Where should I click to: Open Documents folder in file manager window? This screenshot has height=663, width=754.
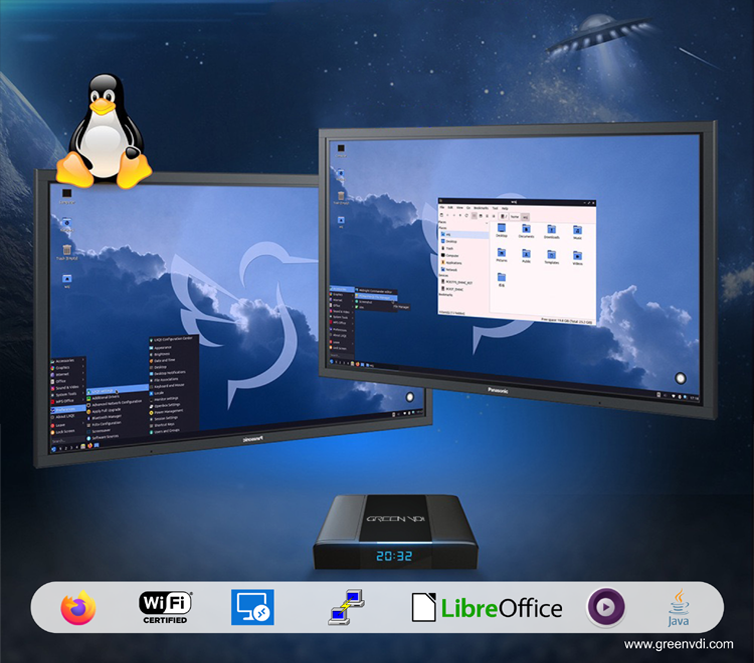tap(526, 231)
